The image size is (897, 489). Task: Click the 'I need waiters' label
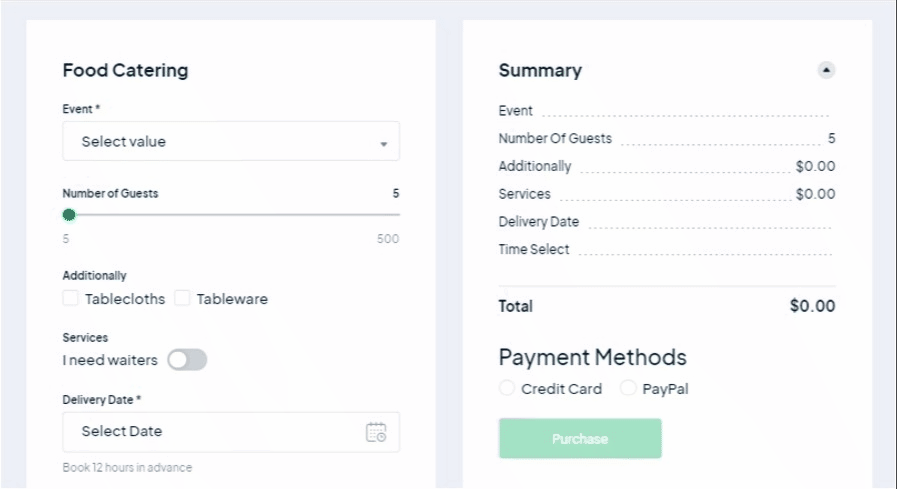point(110,360)
